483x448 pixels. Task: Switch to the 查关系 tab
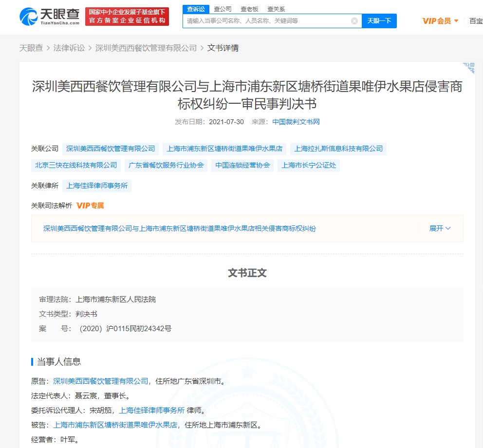pos(276,9)
